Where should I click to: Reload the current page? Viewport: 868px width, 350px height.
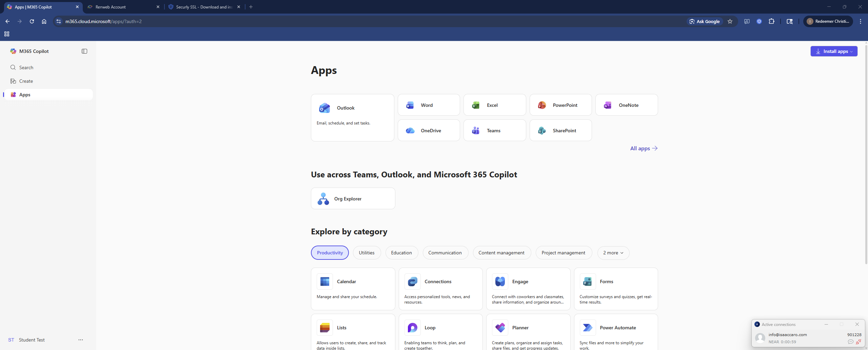32,21
